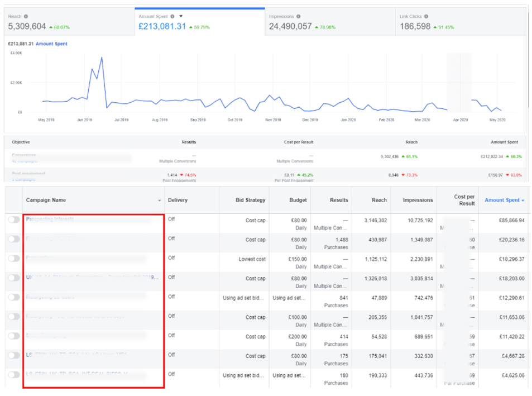
Task: Click the £100.00 Daily budget cell
Action: click(298, 321)
